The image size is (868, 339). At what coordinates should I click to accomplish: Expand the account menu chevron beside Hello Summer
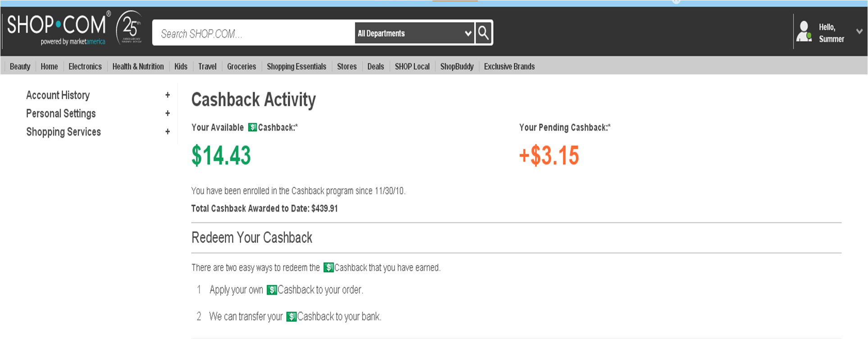coord(859,32)
